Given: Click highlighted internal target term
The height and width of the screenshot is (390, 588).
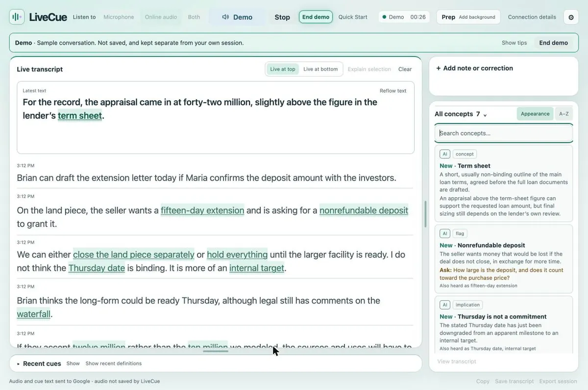Looking at the screenshot, I should [x=257, y=268].
